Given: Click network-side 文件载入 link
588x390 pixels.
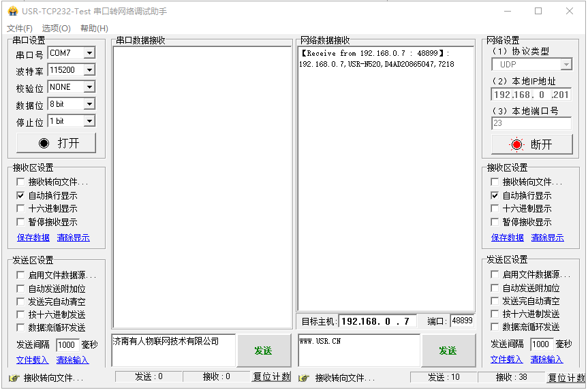Looking at the screenshot, I should pyautogui.click(x=506, y=359).
